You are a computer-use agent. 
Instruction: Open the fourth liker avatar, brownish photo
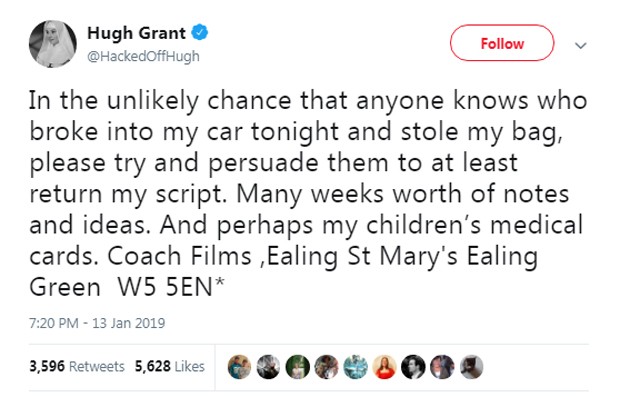pyautogui.click(x=327, y=367)
